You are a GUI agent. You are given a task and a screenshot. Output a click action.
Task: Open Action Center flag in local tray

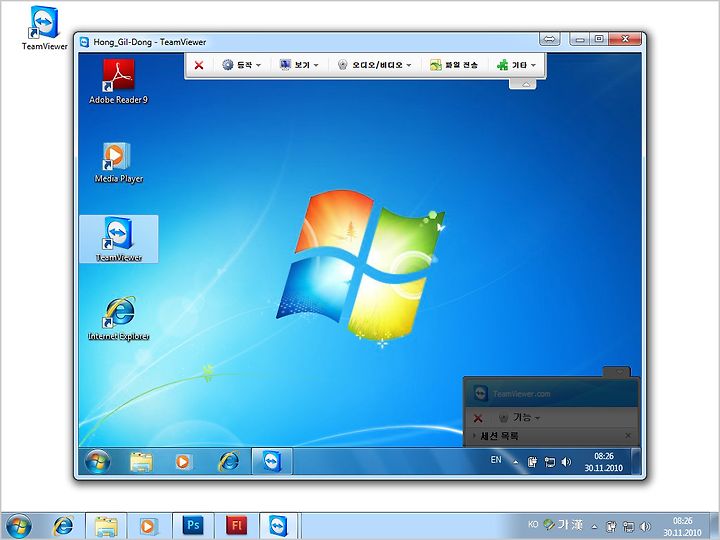click(611, 526)
